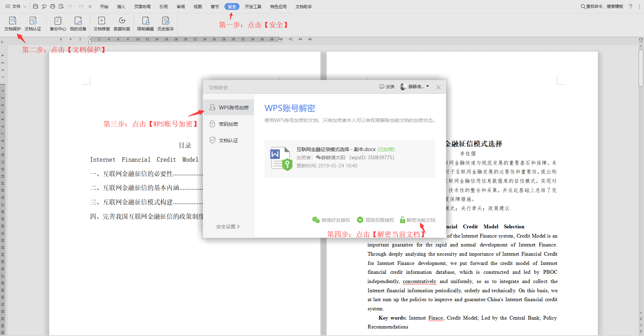Switch to the 文档助手 ribbon tab
This screenshot has width=644, height=336.
[304, 6]
